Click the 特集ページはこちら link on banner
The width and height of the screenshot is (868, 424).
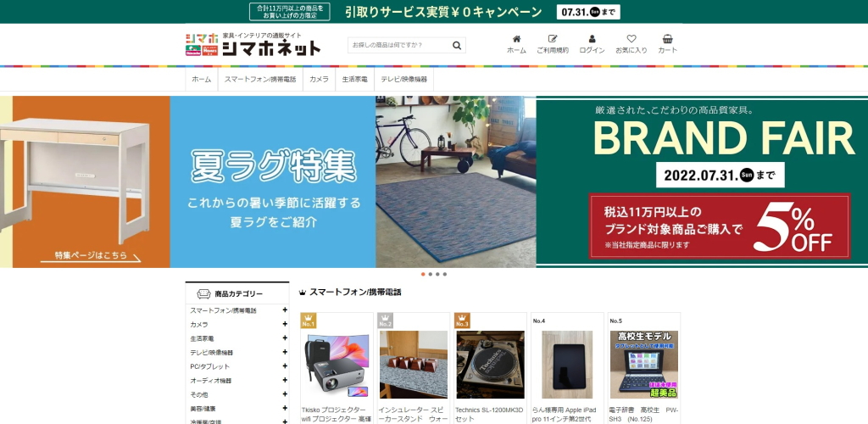(x=91, y=256)
